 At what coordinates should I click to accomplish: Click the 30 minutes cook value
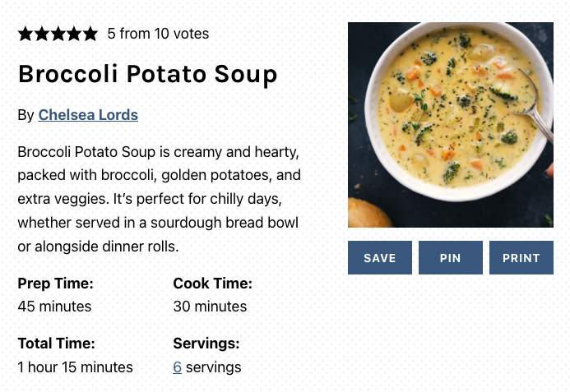click(210, 307)
